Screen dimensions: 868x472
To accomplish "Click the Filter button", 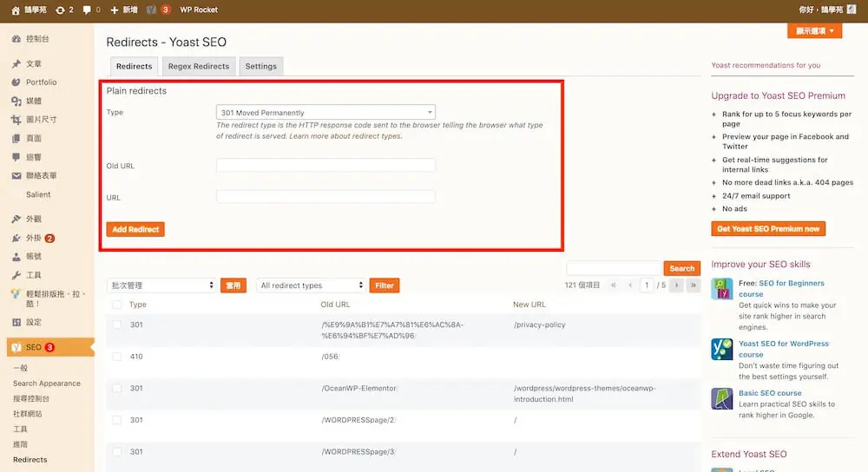I will click(385, 285).
